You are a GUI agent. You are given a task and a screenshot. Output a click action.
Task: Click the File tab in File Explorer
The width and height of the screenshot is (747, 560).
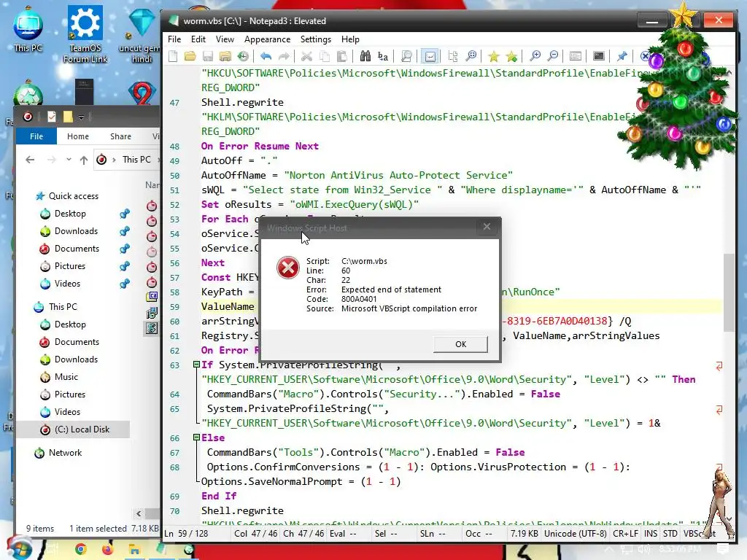tap(36, 136)
